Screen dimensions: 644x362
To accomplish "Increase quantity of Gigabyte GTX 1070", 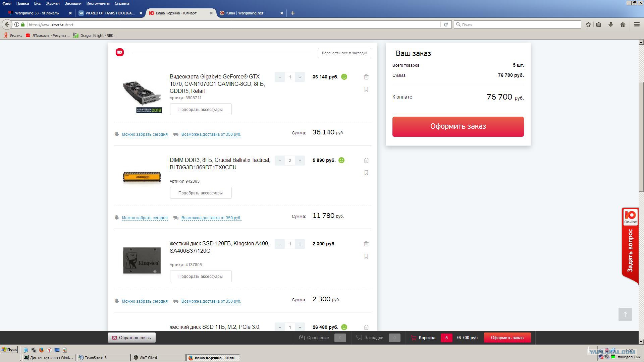I will pos(300,77).
